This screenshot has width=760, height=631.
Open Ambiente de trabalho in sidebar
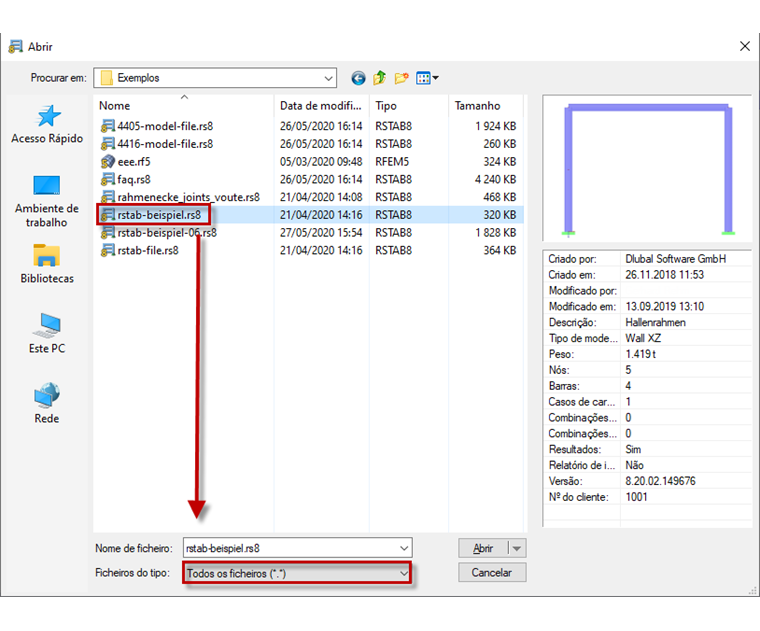(x=47, y=201)
